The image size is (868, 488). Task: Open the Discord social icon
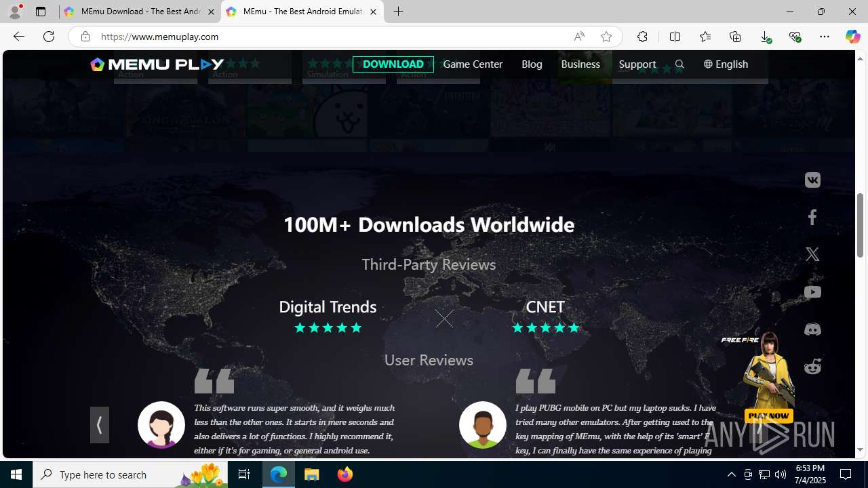(812, 329)
